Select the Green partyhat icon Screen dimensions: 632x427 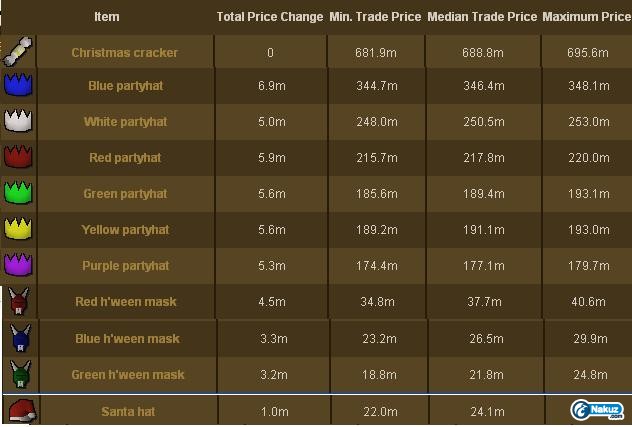[18, 193]
